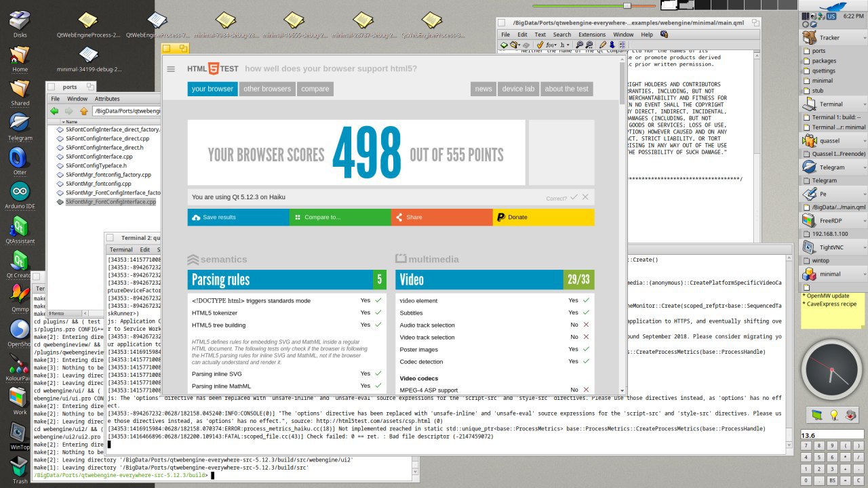Dismiss the browser identification with X

coord(585,197)
